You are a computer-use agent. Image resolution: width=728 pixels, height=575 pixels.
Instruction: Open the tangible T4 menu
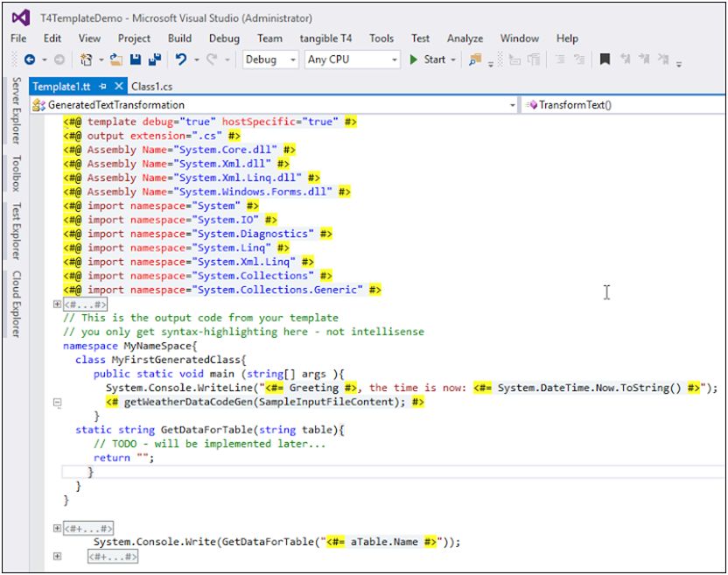point(325,39)
